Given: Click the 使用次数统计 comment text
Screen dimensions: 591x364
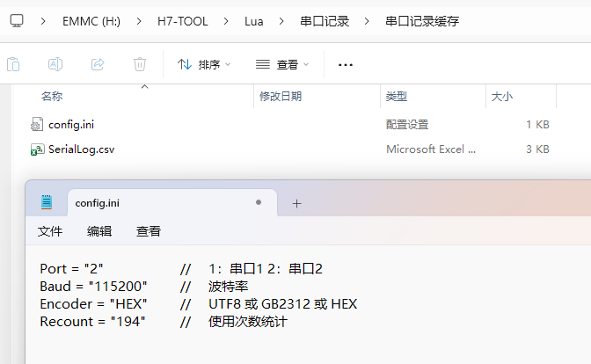Looking at the screenshot, I should (x=248, y=322).
